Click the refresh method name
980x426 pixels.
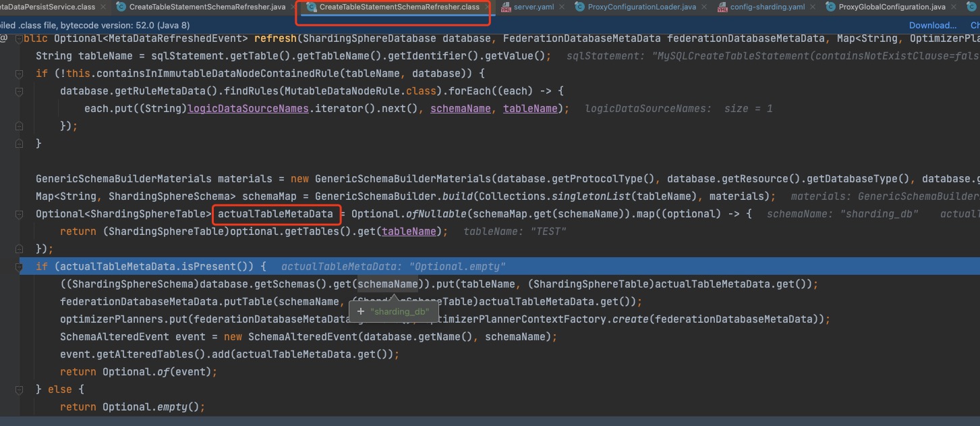(275, 38)
